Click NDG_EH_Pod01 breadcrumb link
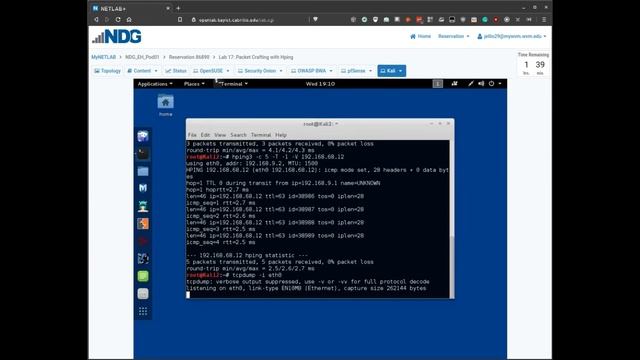This screenshot has width=640, height=360. tap(142, 57)
